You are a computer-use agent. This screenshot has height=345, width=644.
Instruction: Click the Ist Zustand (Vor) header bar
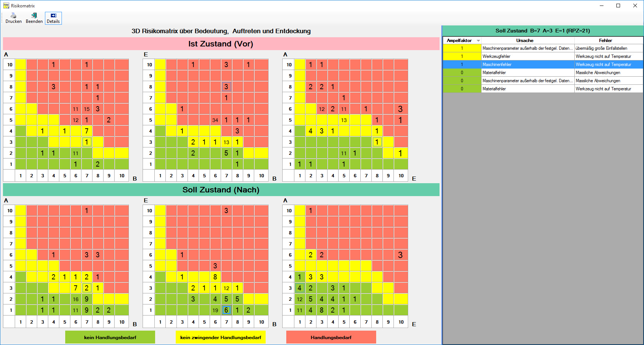pos(221,44)
